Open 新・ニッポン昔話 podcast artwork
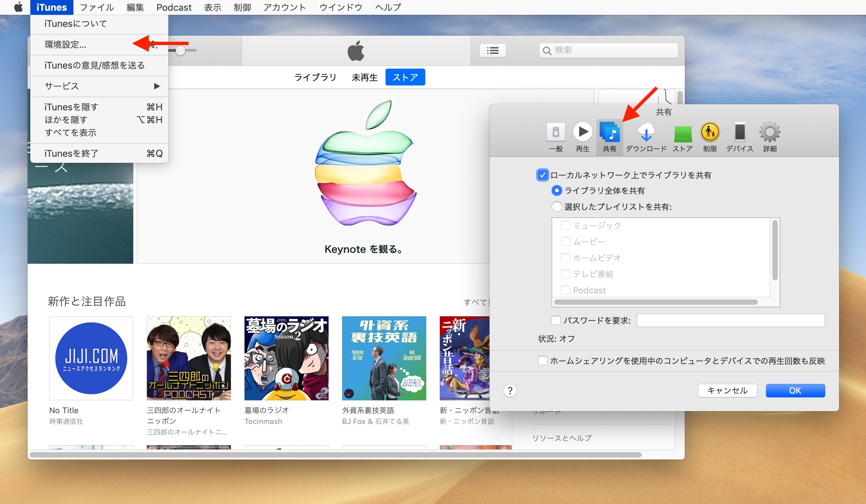 pyautogui.click(x=464, y=358)
